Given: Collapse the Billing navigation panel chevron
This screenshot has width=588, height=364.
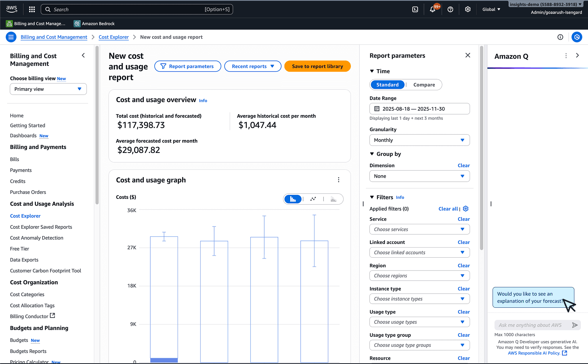Looking at the screenshot, I should pos(83,56).
